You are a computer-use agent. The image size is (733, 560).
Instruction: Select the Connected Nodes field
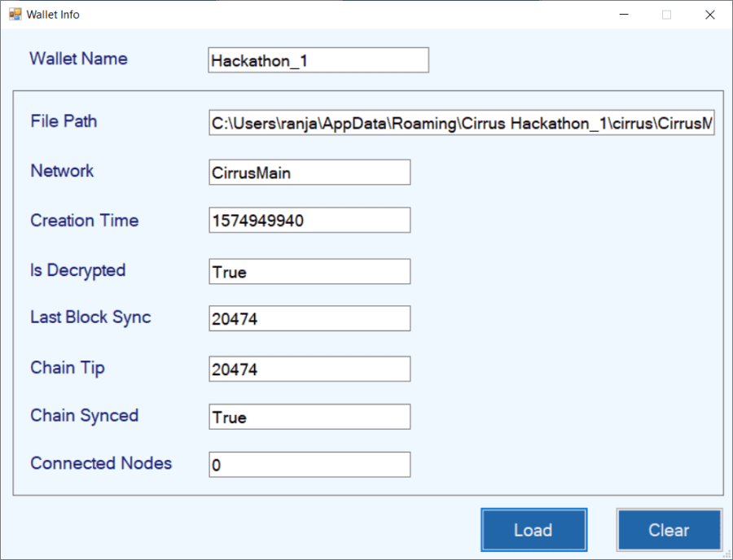(x=309, y=464)
